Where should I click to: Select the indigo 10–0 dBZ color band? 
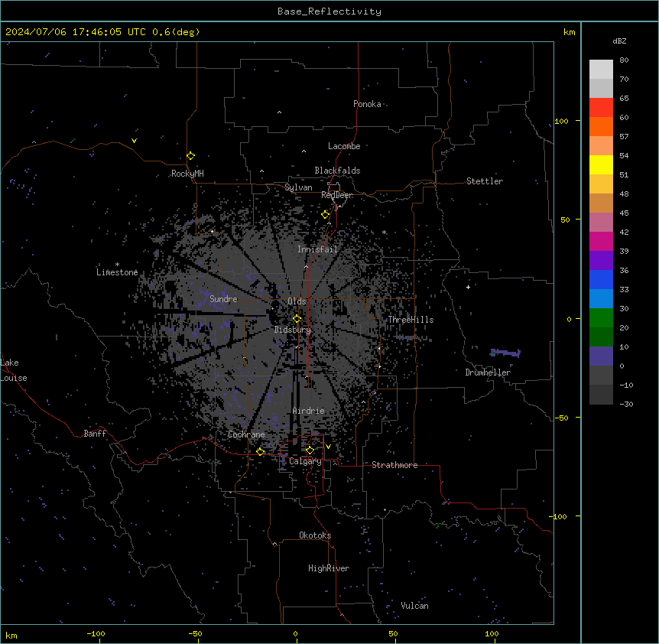click(x=601, y=356)
